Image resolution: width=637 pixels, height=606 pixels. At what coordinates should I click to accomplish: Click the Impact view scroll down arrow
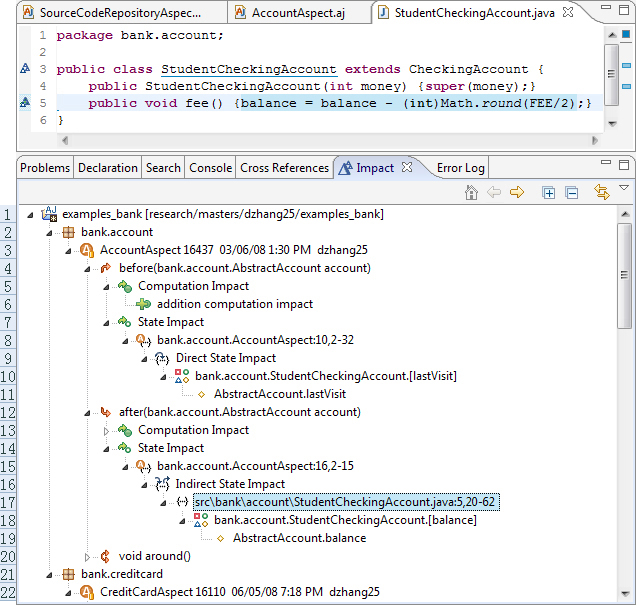624,594
